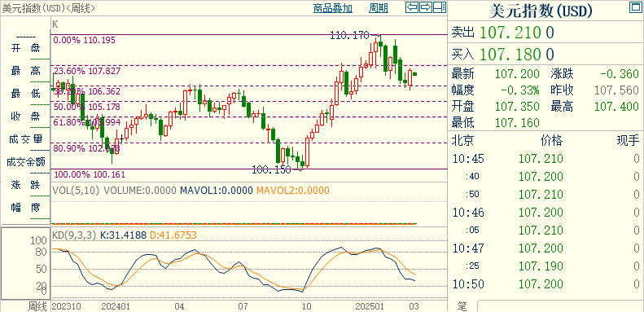Click the KD(9,3,3) indicator label

point(74,235)
